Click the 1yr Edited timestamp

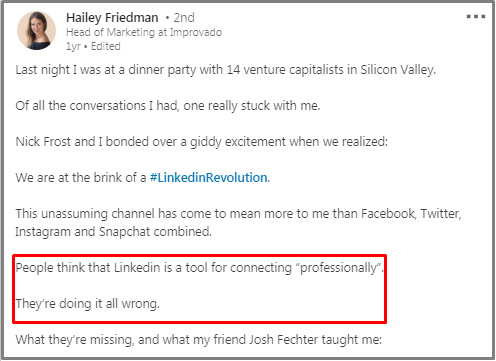[x=93, y=46]
